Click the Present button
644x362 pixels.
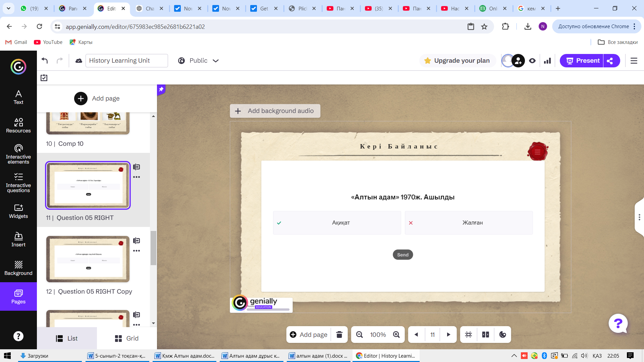point(582,61)
